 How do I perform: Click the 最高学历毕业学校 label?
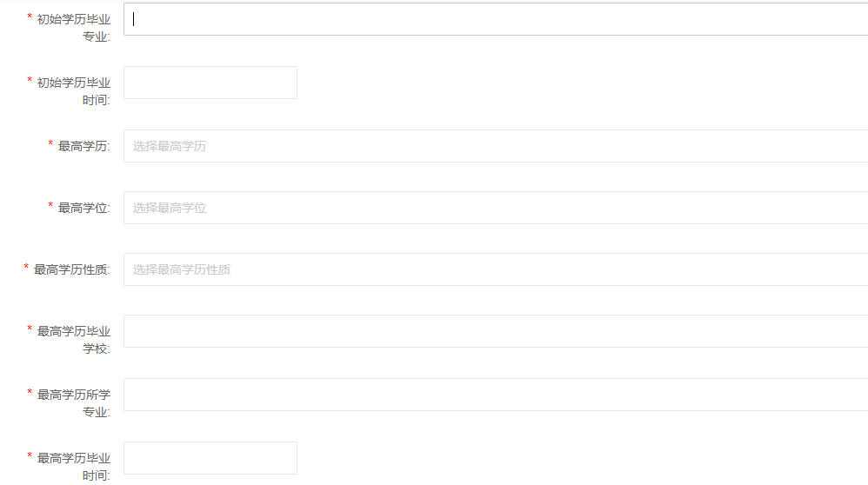(x=74, y=339)
